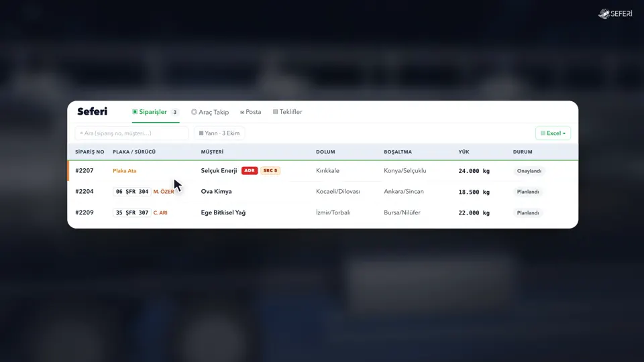Click the Siparişler count badge 3

(174, 112)
